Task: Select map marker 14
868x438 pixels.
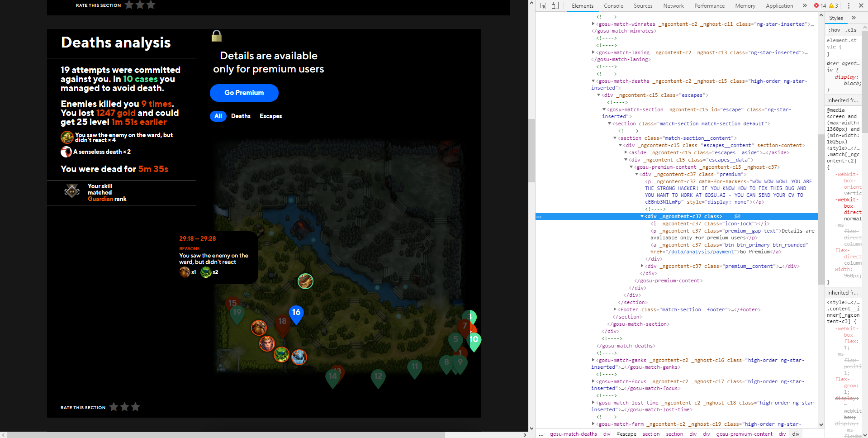Action: click(x=333, y=378)
